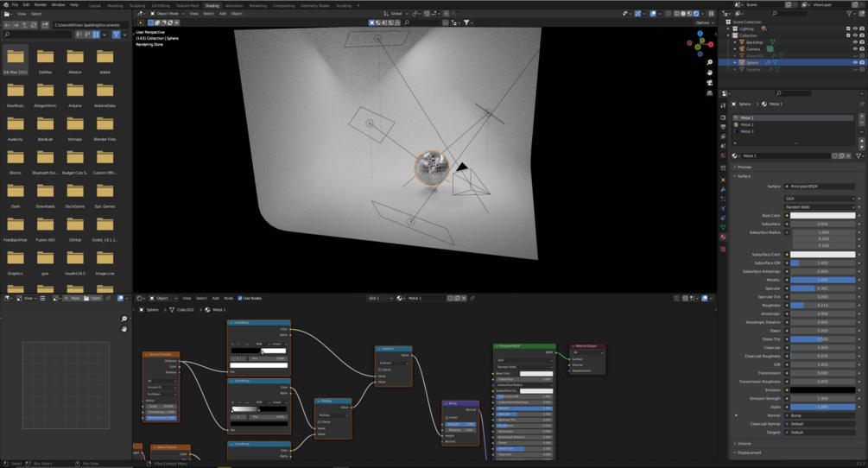This screenshot has width=868, height=468.
Task: Hide the Sphere object in viewport
Action: click(x=855, y=62)
